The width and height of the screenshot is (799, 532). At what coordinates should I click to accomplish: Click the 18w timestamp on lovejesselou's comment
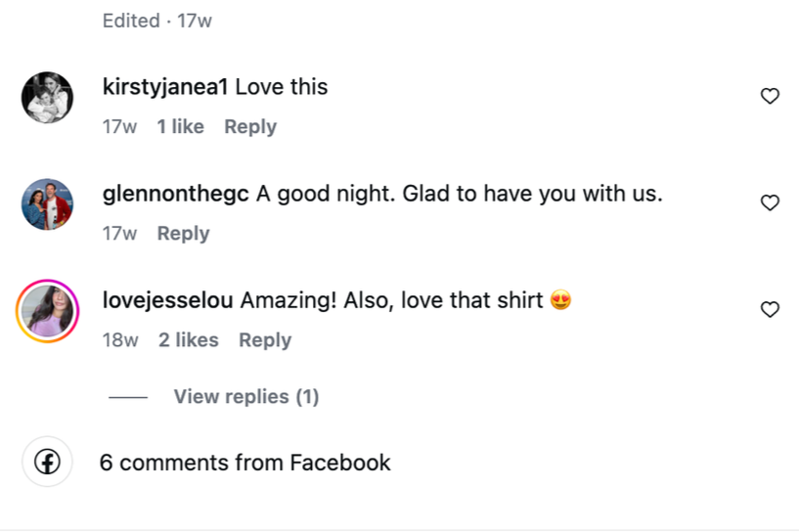coord(120,340)
